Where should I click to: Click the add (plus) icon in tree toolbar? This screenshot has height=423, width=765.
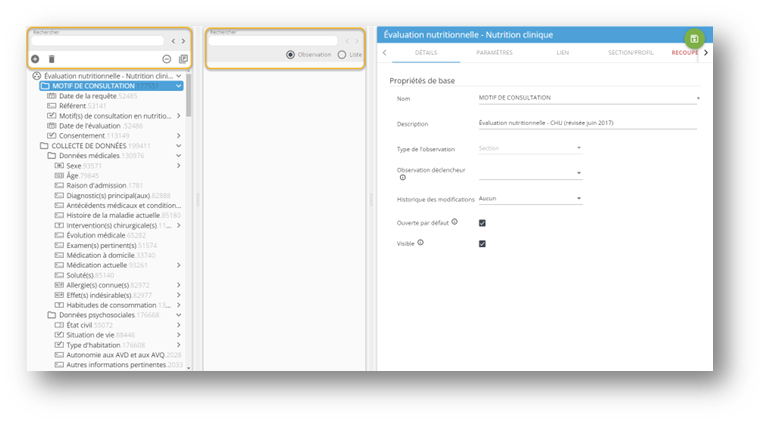[x=36, y=60]
